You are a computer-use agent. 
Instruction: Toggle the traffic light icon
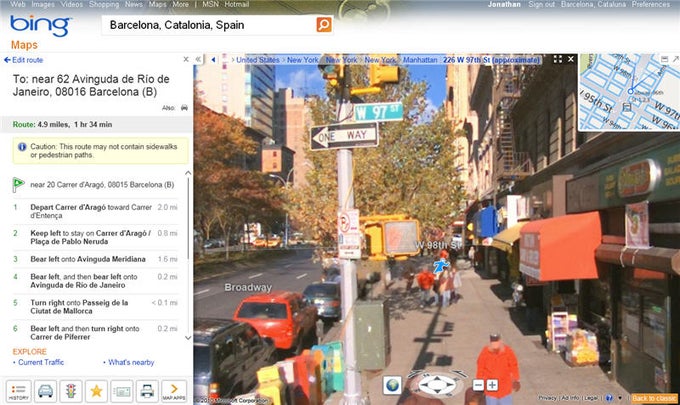(x=71, y=391)
